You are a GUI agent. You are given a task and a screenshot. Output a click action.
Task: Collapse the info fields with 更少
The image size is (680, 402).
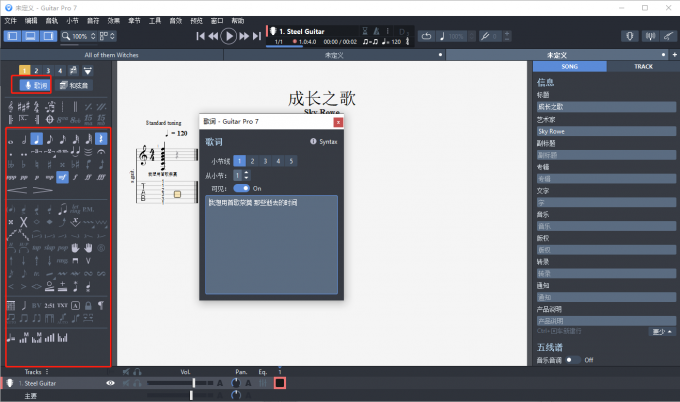(662, 332)
